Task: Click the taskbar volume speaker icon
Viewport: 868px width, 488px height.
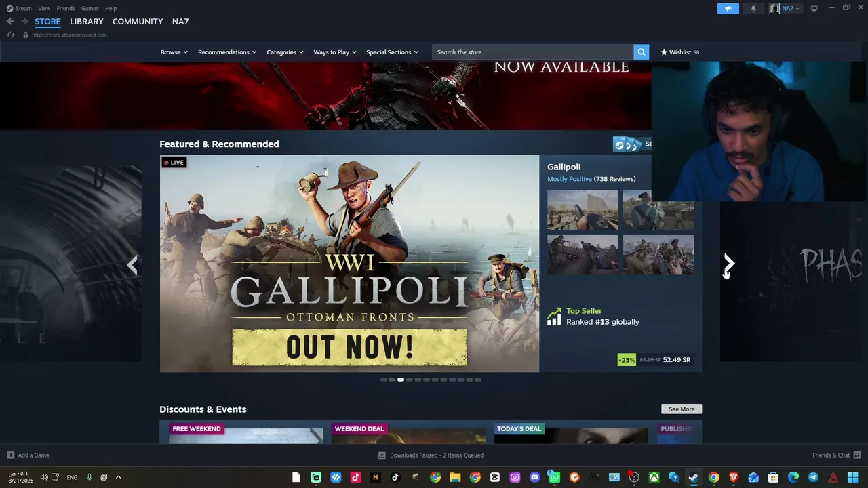Action: [x=44, y=477]
